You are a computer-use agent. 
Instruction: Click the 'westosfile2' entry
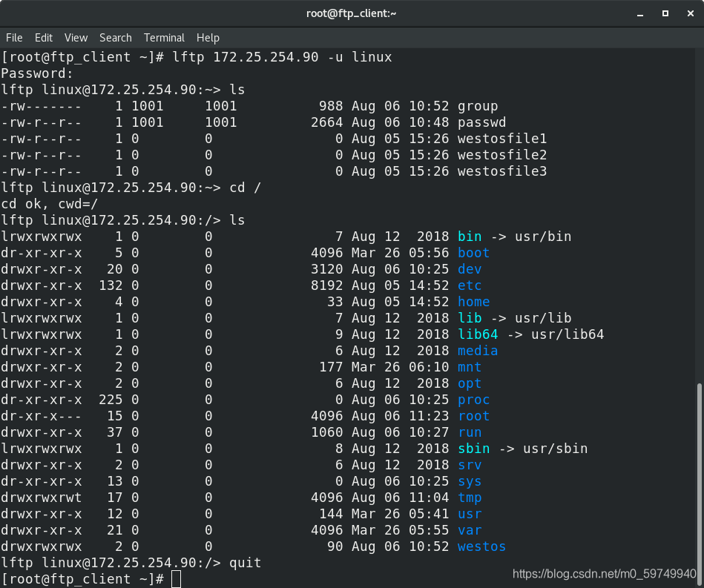(502, 155)
